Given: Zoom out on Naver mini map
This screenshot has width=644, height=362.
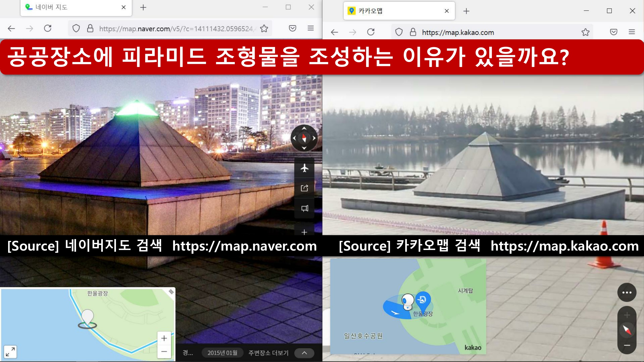Looking at the screenshot, I should (164, 351).
